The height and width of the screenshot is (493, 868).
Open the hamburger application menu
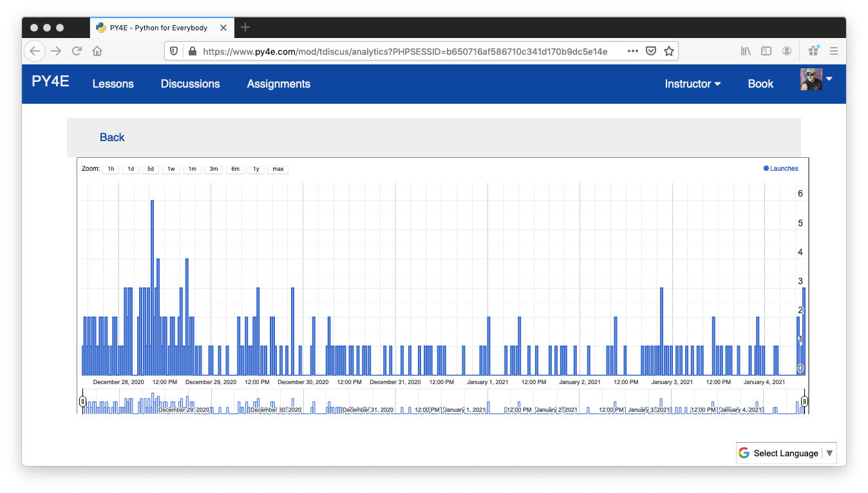pyautogui.click(x=833, y=51)
